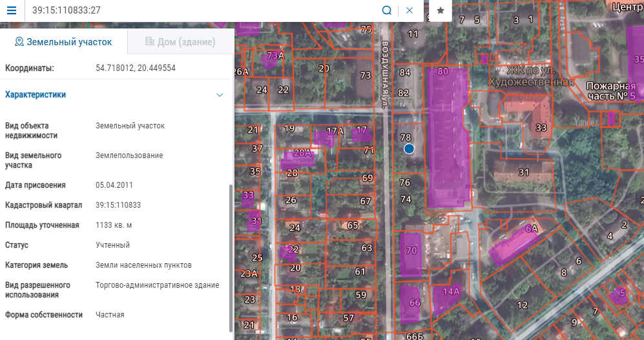Image resolution: width=644 pixels, height=340 pixels.
Task: Select purple building 28A on map
Action: (x=297, y=159)
